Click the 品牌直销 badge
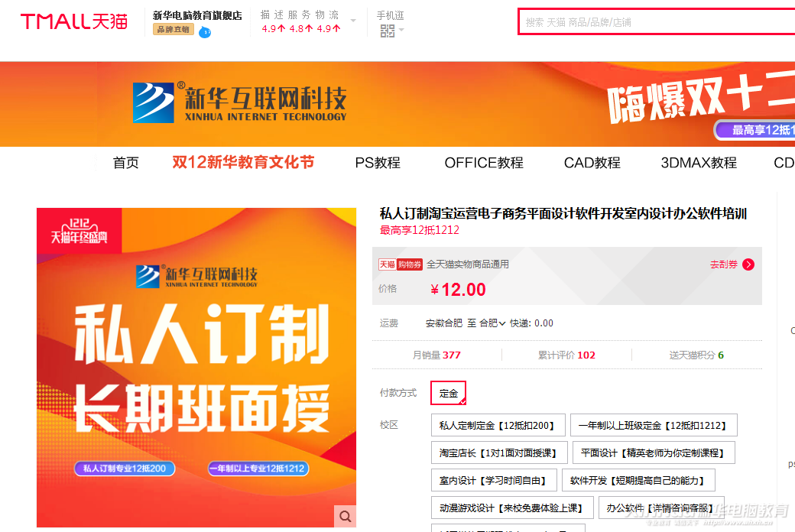Screen dimensions: 795x532 [173, 30]
